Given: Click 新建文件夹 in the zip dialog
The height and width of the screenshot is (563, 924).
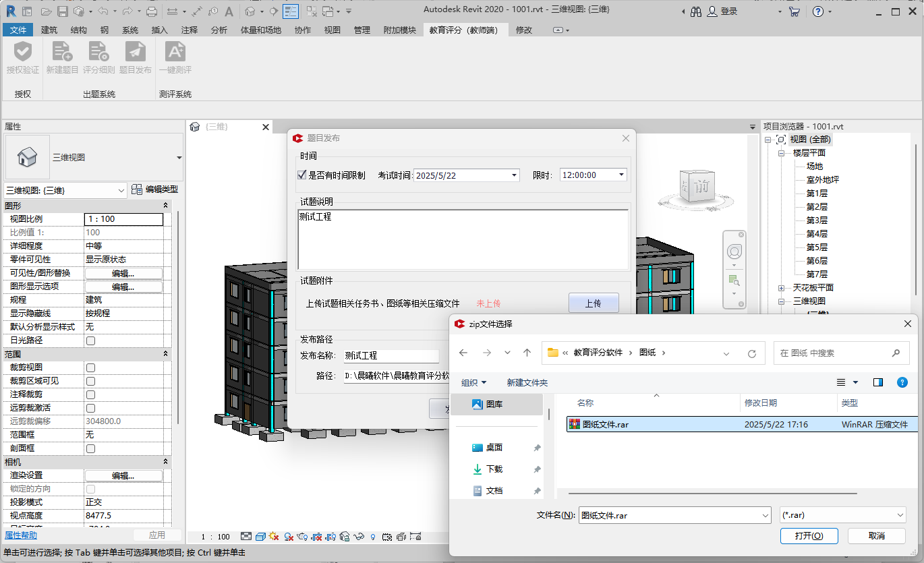Looking at the screenshot, I should tap(527, 382).
